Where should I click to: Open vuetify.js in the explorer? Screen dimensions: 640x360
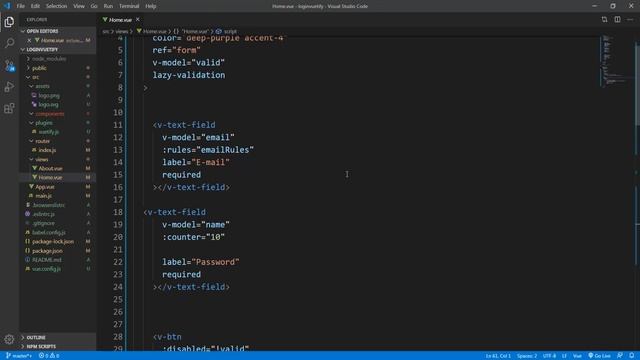tap(57, 132)
